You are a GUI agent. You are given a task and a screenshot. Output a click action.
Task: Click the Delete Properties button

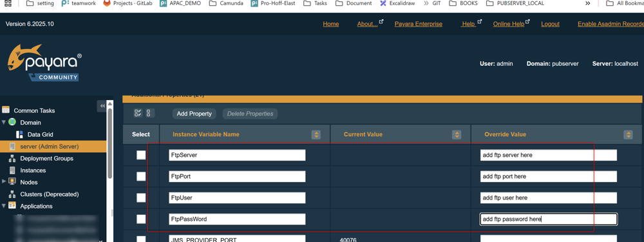(x=250, y=114)
